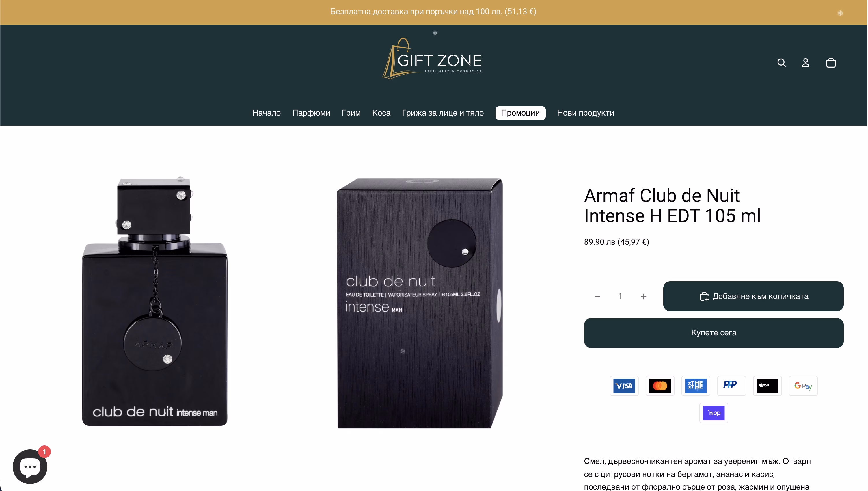Click the Gift Zone logo
The image size is (868, 491).
(433, 58)
